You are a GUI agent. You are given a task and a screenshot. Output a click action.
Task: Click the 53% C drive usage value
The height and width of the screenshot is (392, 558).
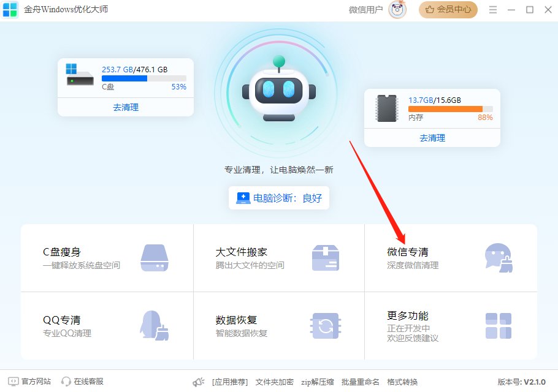[x=178, y=87]
